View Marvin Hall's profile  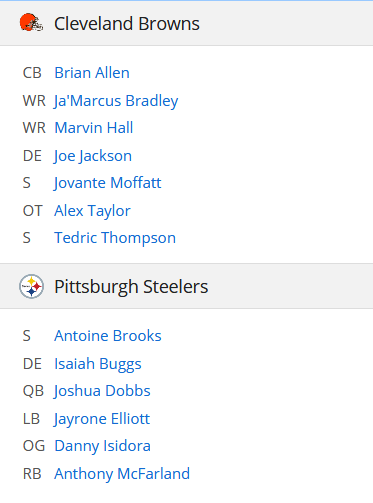click(x=94, y=128)
